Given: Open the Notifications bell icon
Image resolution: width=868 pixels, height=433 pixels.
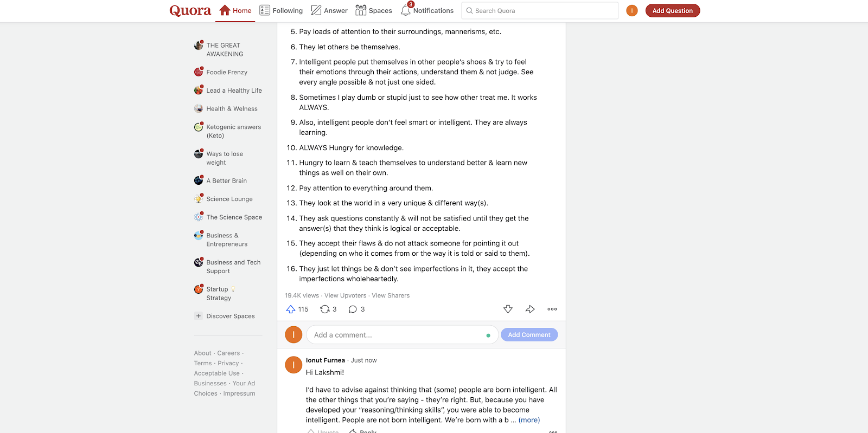Looking at the screenshot, I should (406, 10).
